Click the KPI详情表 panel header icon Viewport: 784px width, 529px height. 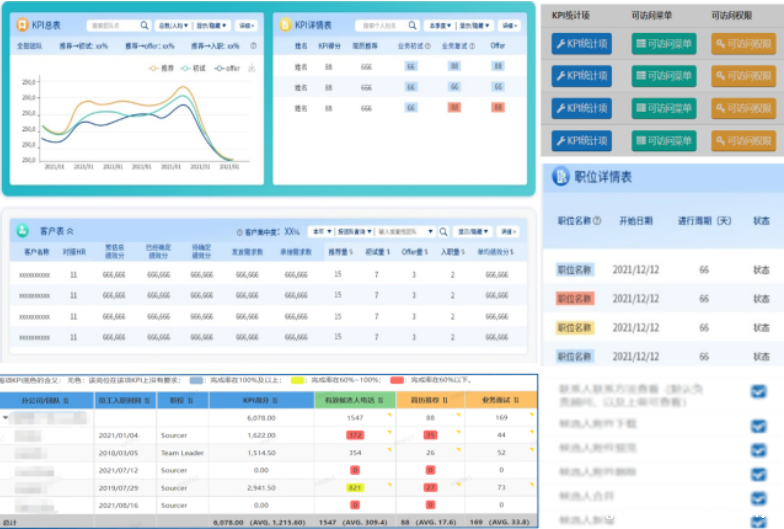(x=286, y=24)
